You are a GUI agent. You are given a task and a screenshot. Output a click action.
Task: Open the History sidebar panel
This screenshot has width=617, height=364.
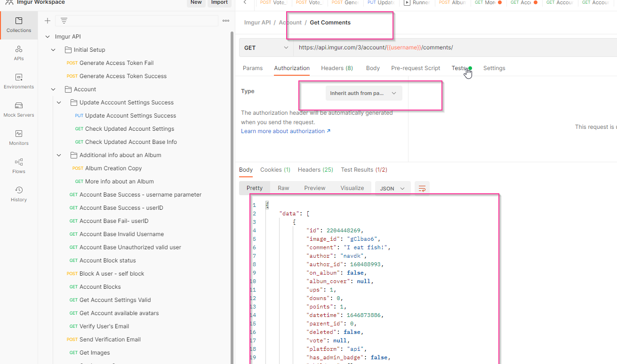pyautogui.click(x=19, y=194)
